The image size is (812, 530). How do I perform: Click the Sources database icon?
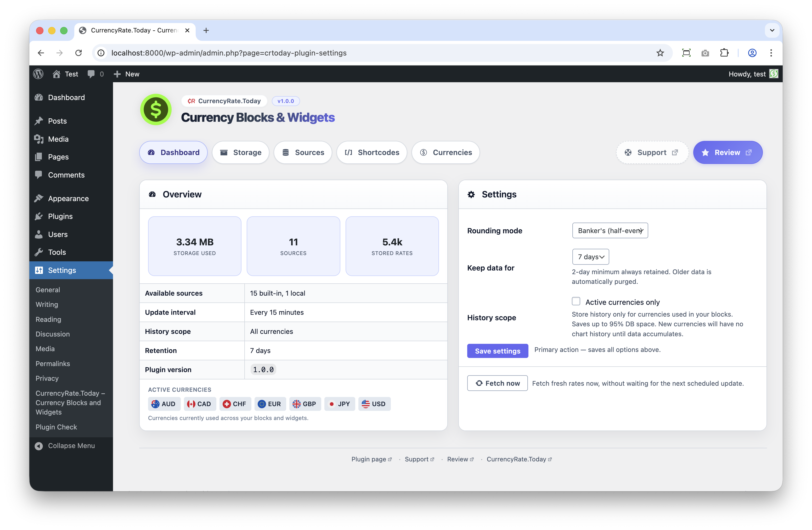tap(286, 152)
